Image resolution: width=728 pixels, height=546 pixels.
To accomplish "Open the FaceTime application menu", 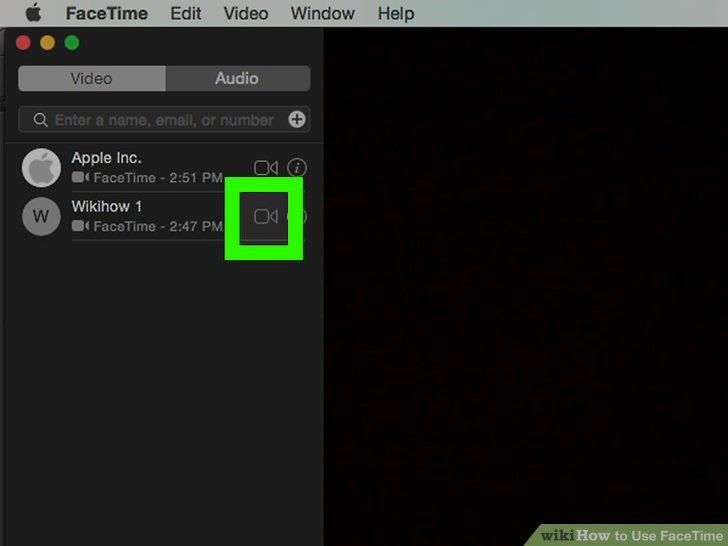I will 107,13.
